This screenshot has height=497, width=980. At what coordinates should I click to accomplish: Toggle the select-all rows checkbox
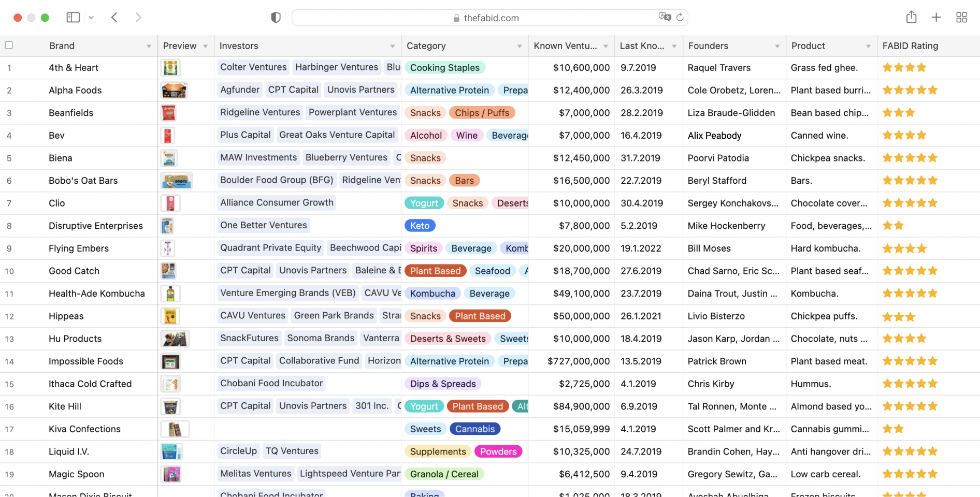9,45
